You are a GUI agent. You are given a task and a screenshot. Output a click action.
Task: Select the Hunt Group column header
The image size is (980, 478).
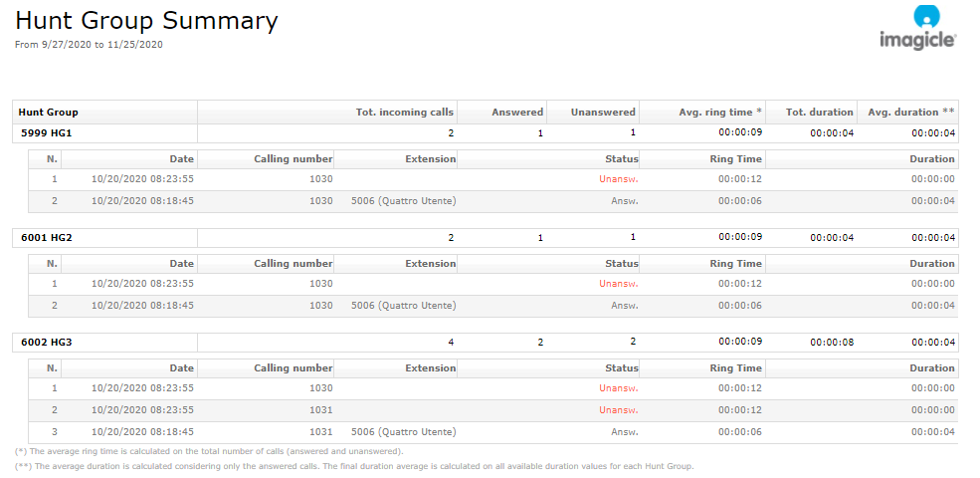[x=48, y=113]
